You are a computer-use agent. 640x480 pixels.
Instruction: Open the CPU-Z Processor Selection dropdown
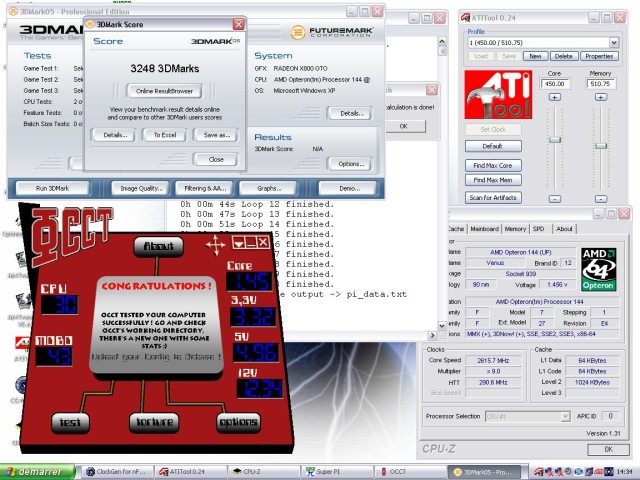click(565, 416)
